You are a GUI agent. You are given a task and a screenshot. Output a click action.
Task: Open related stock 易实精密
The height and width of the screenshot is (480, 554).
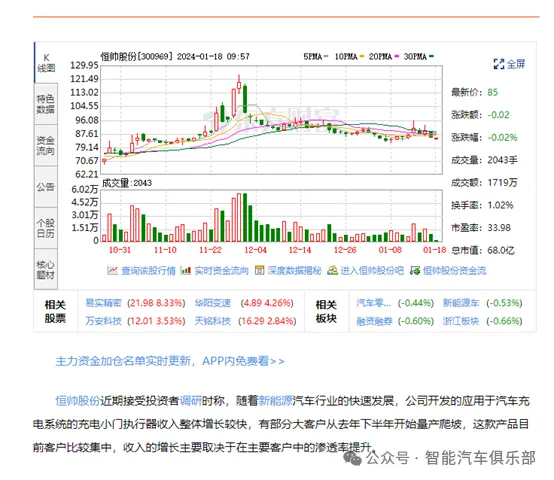[104, 303]
